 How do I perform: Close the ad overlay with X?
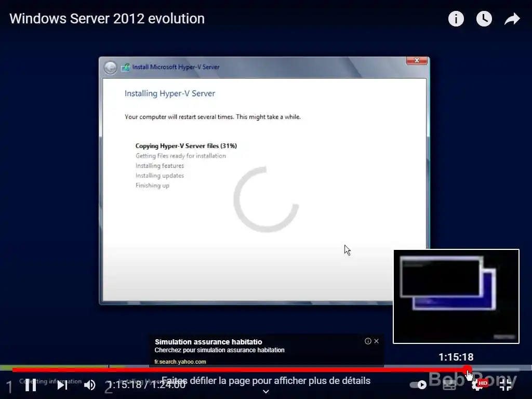coord(376,341)
